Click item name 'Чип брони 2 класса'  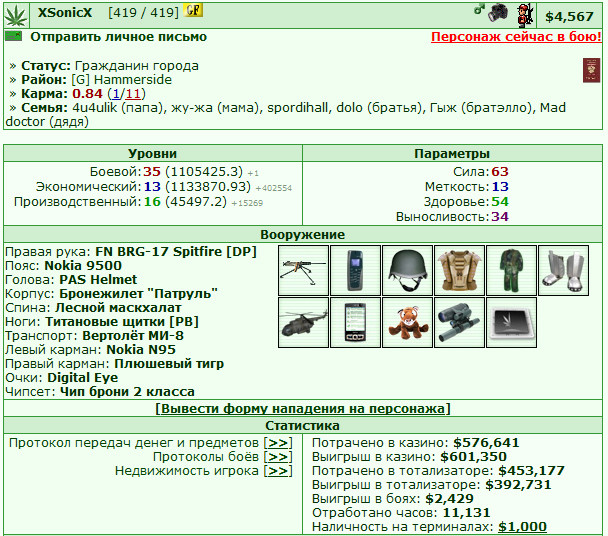point(127,392)
